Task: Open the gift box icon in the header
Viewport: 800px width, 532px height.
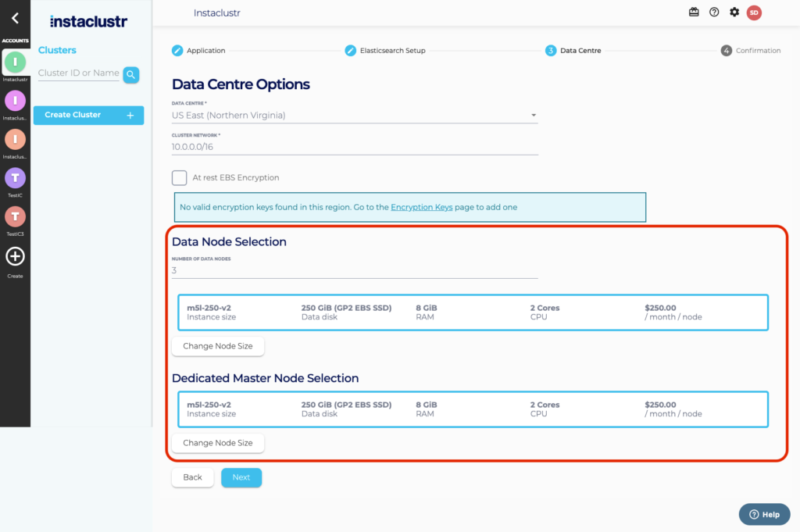Action: 694,12
